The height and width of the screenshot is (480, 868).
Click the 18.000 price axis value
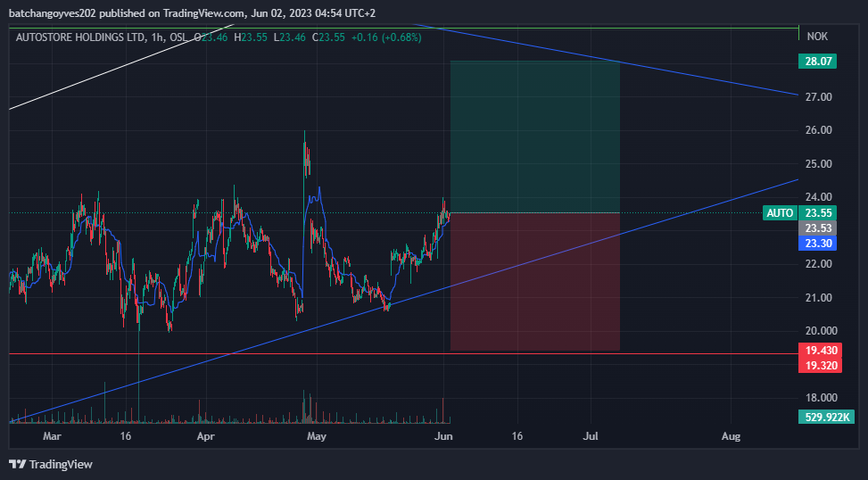(821, 398)
